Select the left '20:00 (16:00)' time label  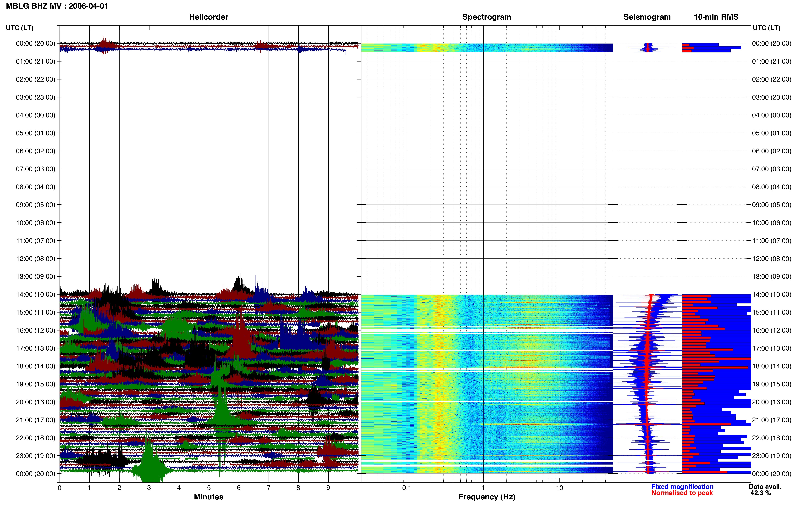36,402
